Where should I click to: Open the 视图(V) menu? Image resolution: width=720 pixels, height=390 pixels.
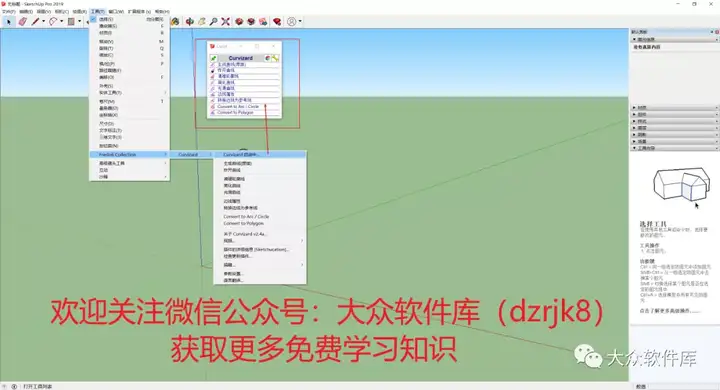coord(44,11)
